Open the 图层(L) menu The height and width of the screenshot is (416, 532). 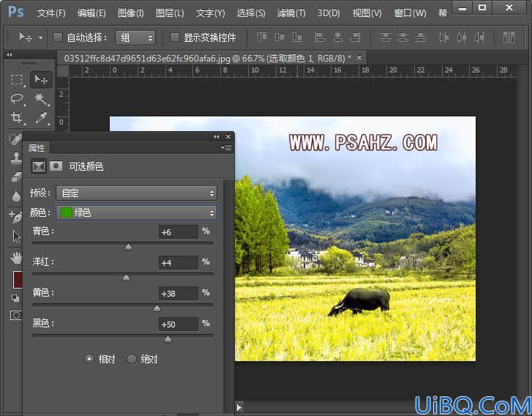[x=170, y=13]
